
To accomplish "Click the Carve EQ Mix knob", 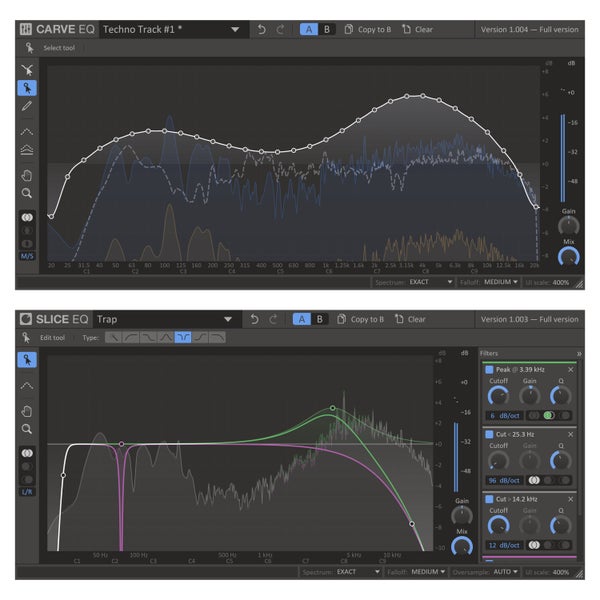I will click(x=569, y=256).
